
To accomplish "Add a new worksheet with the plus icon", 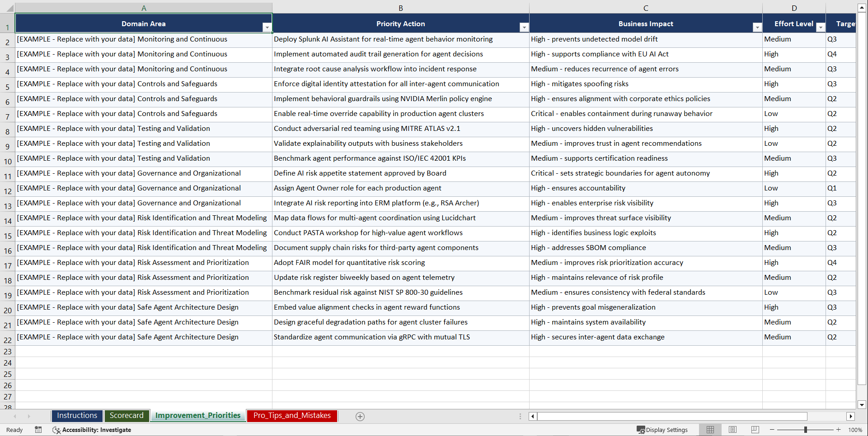I will 360,416.
